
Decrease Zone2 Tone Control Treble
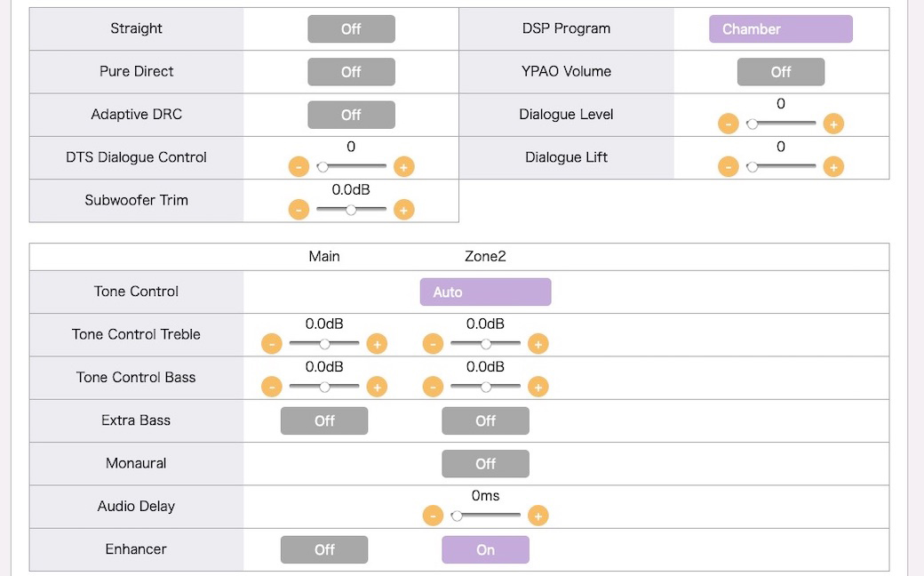[x=434, y=344]
